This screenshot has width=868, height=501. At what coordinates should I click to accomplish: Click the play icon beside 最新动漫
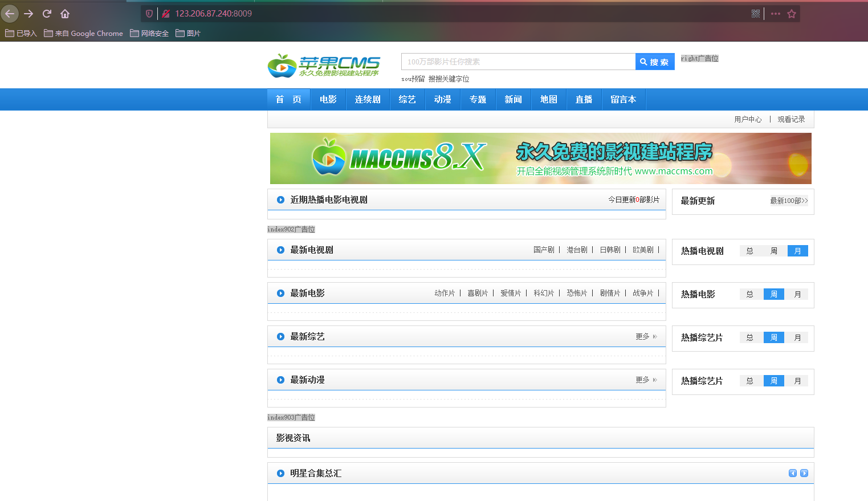click(x=280, y=380)
